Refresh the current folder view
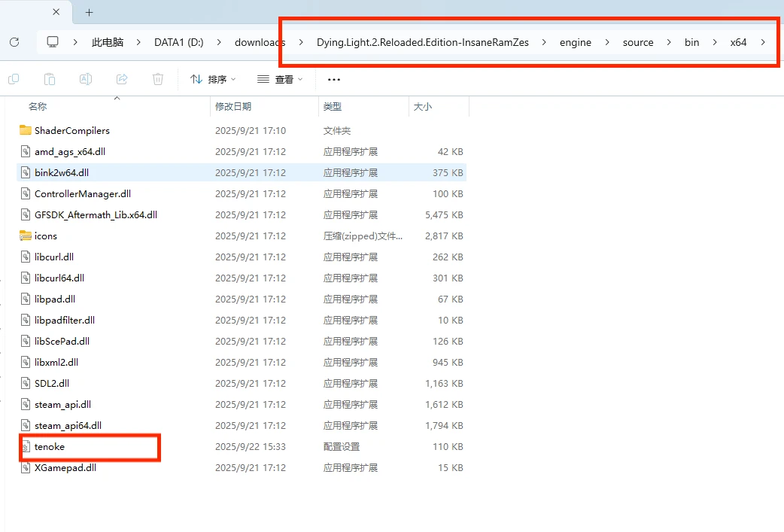The width and height of the screenshot is (784, 532). (x=14, y=42)
